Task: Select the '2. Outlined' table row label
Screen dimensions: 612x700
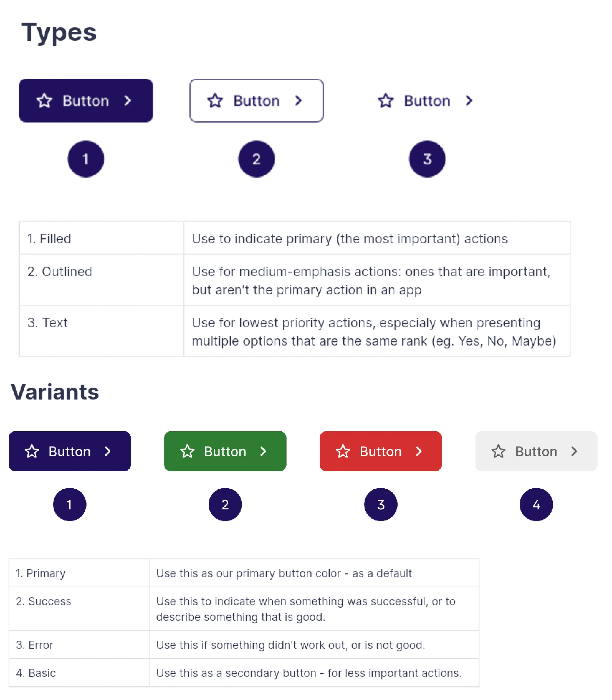Action: 60,272
